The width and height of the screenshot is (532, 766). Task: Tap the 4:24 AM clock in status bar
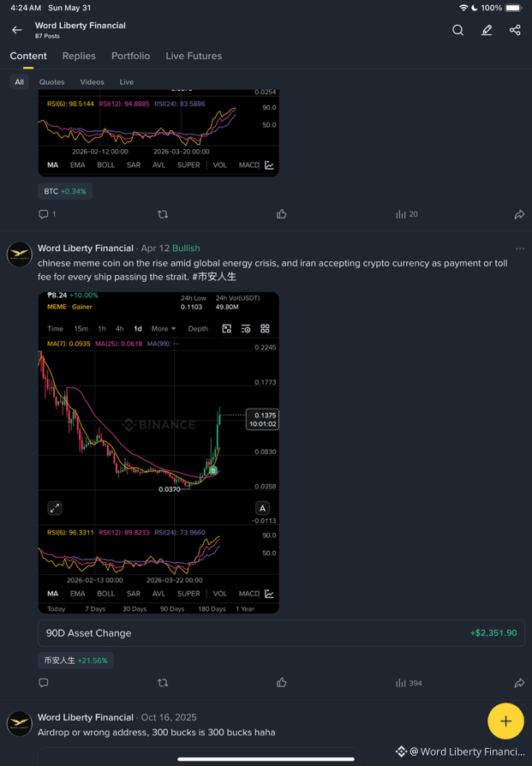(26, 8)
